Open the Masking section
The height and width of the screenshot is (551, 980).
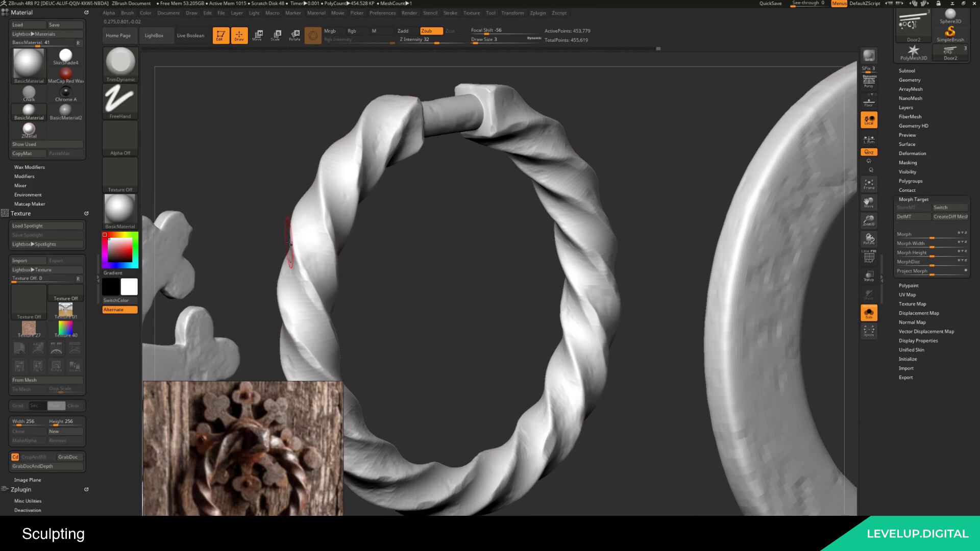[x=908, y=162]
